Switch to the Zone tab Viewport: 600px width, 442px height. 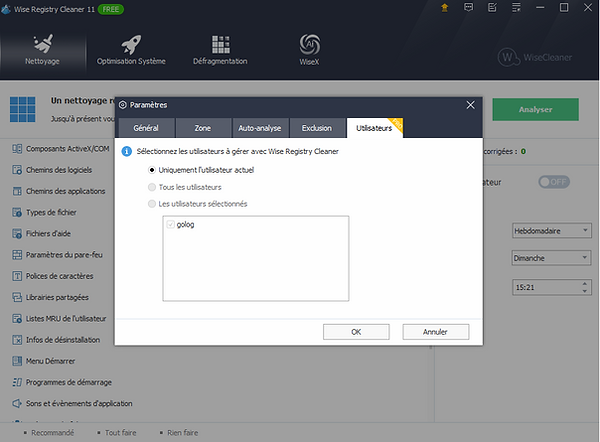[x=203, y=128]
